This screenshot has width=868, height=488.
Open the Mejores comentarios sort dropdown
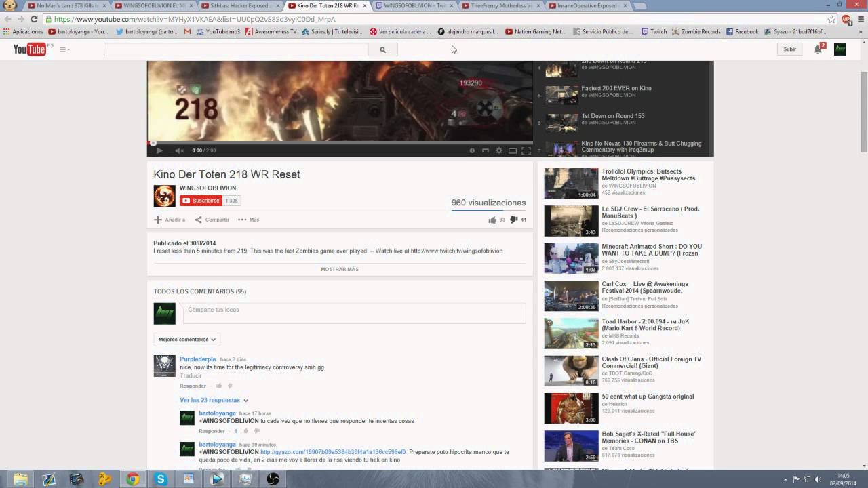coord(186,340)
